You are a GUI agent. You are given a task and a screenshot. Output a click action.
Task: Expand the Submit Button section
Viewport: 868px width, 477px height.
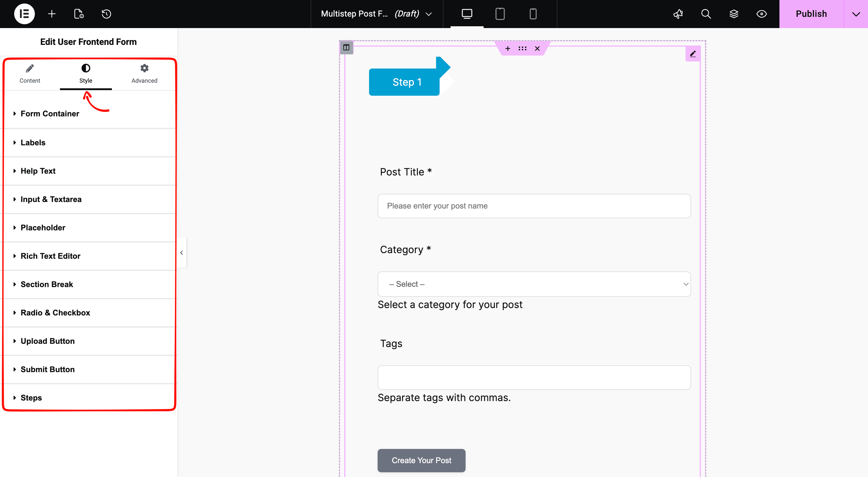click(x=47, y=369)
